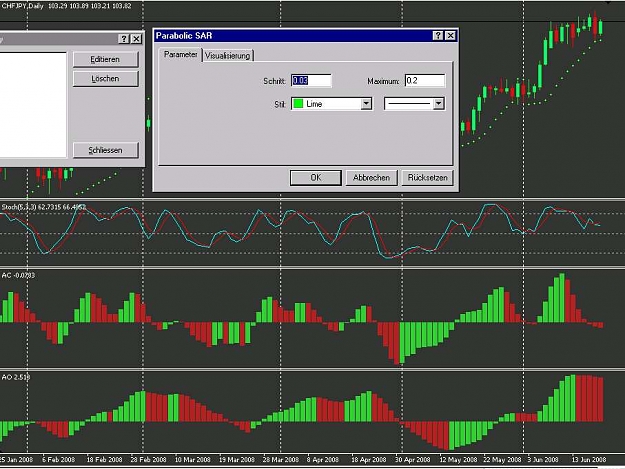The height and width of the screenshot is (469, 625).
Task: Click the Löschen button
Action: click(105, 79)
